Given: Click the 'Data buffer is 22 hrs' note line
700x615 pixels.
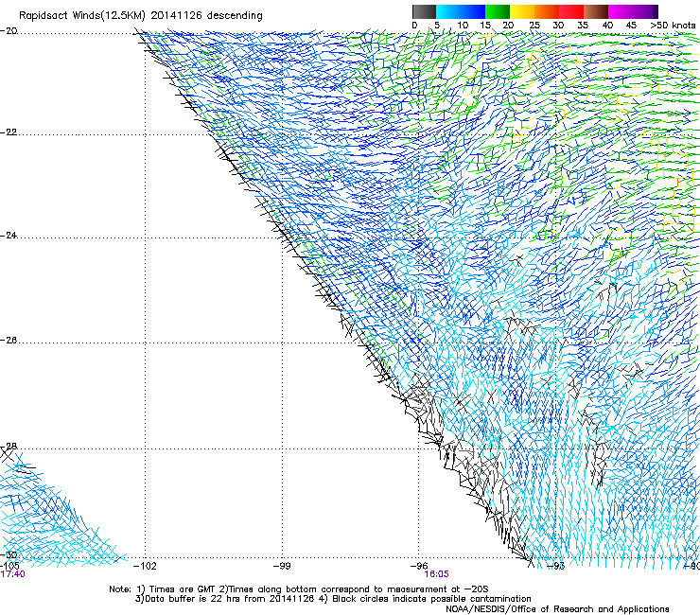Looking at the screenshot, I should (333, 599).
